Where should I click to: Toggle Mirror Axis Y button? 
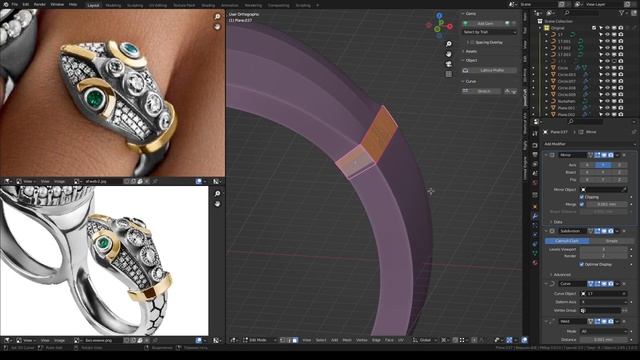pyautogui.click(x=603, y=165)
